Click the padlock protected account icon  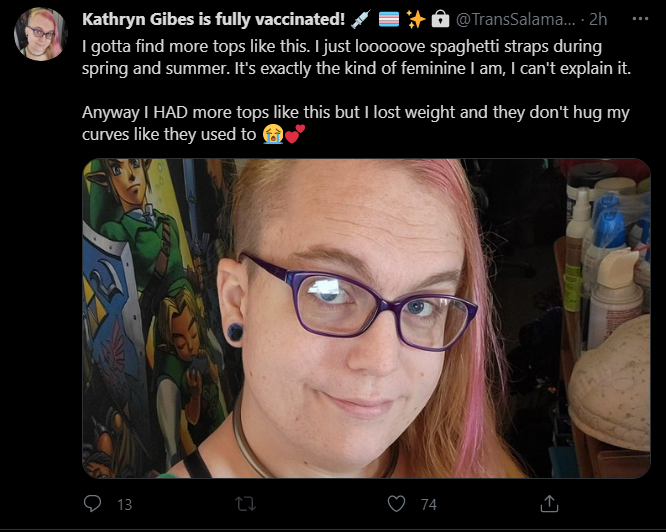click(440, 20)
